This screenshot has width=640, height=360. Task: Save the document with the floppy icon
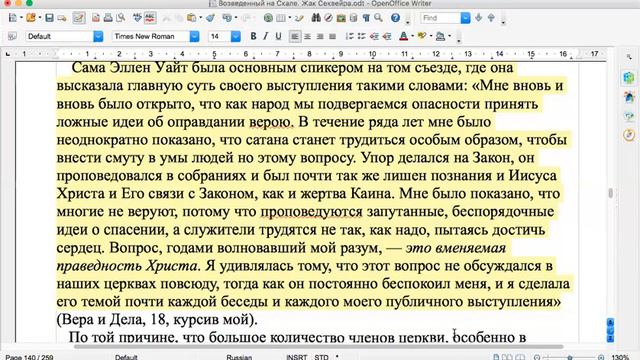coord(49,18)
